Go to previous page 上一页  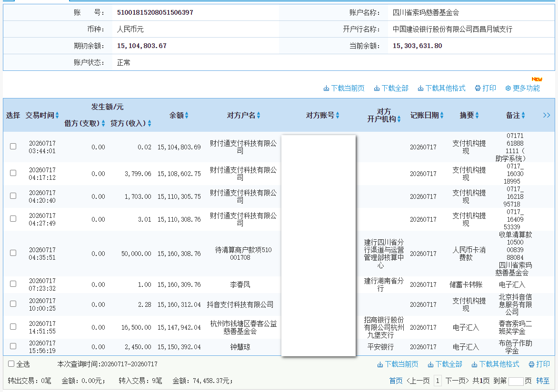point(418,381)
